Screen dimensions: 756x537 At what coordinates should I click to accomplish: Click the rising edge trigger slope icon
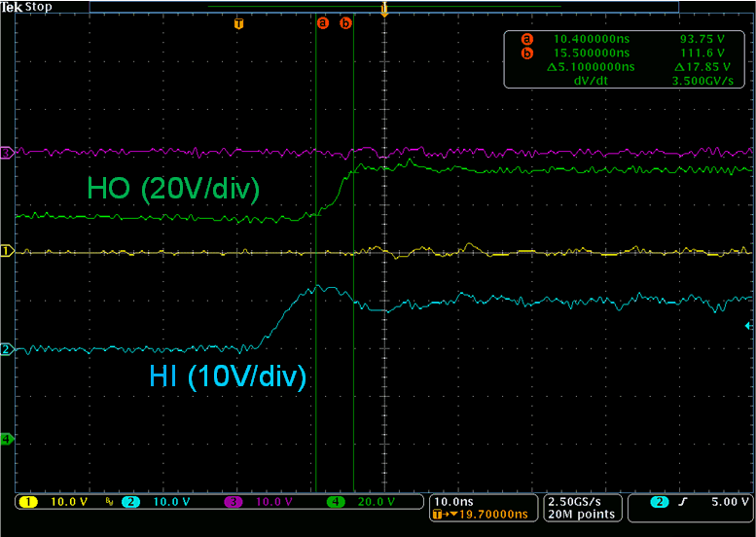pyautogui.click(x=682, y=502)
